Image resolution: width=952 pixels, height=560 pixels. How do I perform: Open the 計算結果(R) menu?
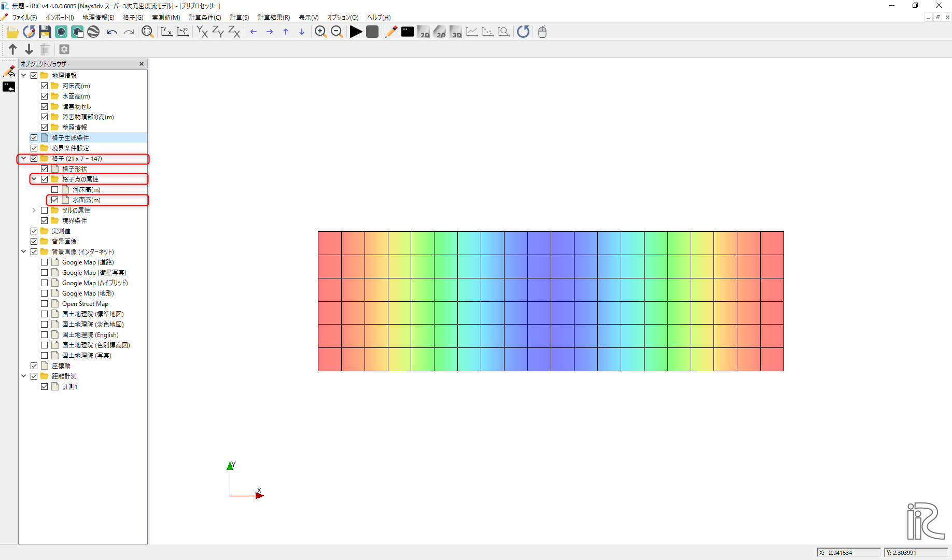point(274,18)
